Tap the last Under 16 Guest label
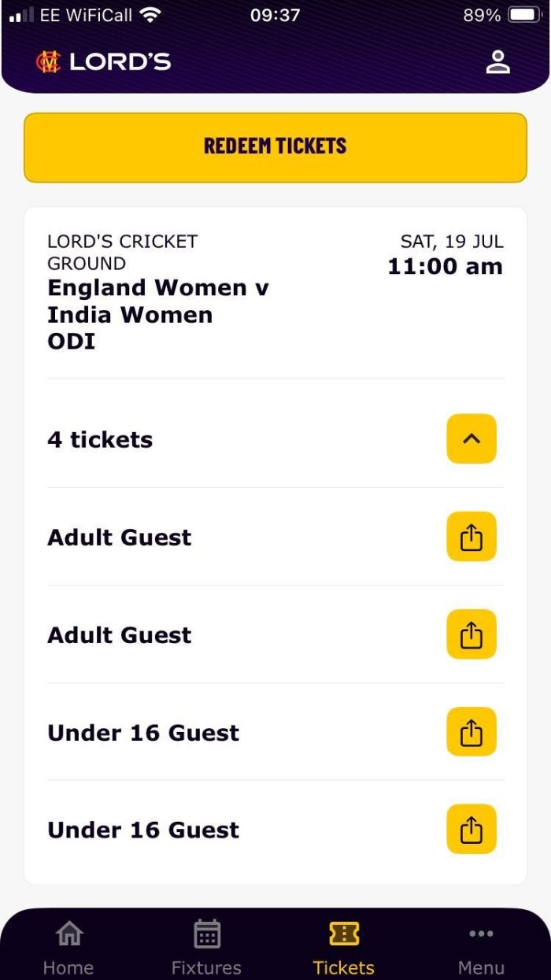Viewport: 551px width, 980px height. (x=143, y=830)
